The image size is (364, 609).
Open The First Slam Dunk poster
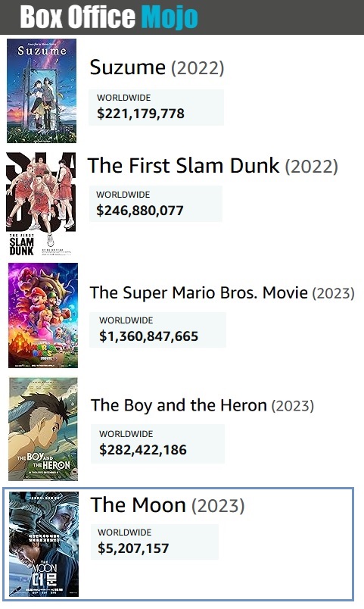point(41,205)
